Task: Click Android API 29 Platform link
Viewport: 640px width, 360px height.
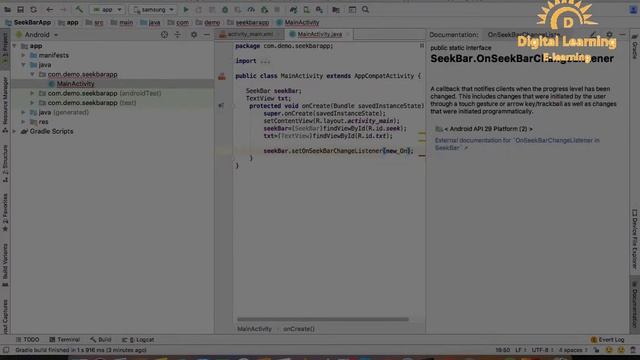Action: click(x=488, y=129)
